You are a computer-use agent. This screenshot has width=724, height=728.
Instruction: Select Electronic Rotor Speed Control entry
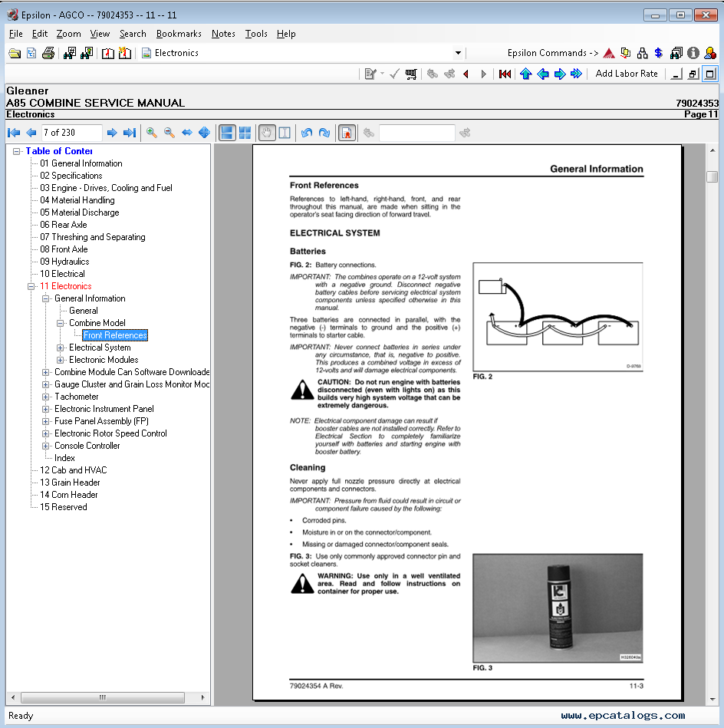click(x=110, y=433)
